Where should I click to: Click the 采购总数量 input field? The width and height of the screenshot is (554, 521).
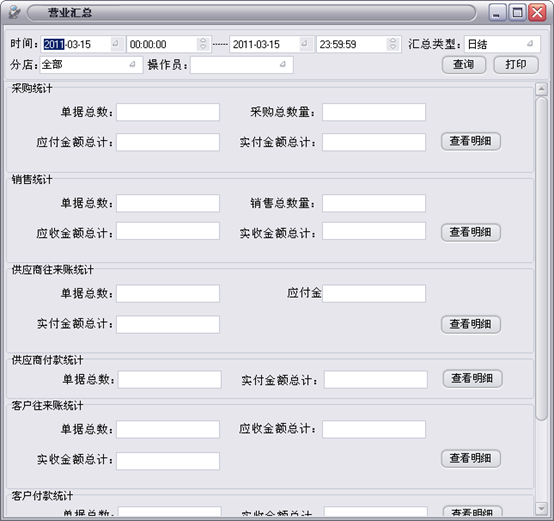[x=374, y=112]
